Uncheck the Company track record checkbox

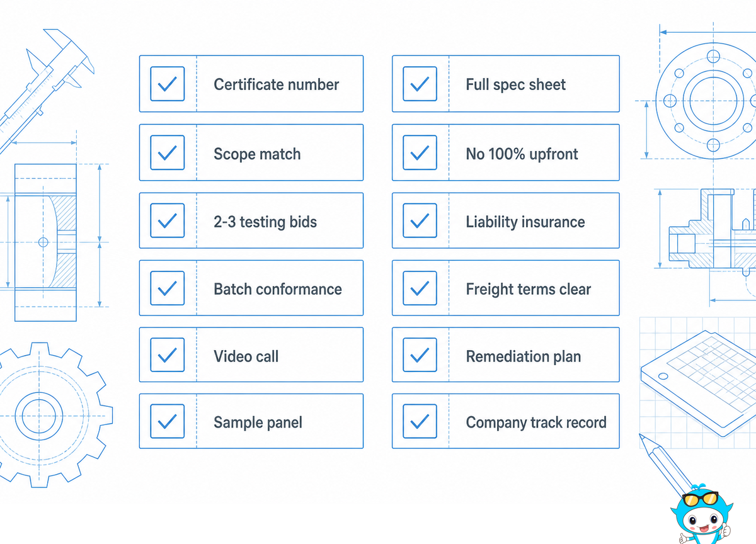click(x=420, y=421)
